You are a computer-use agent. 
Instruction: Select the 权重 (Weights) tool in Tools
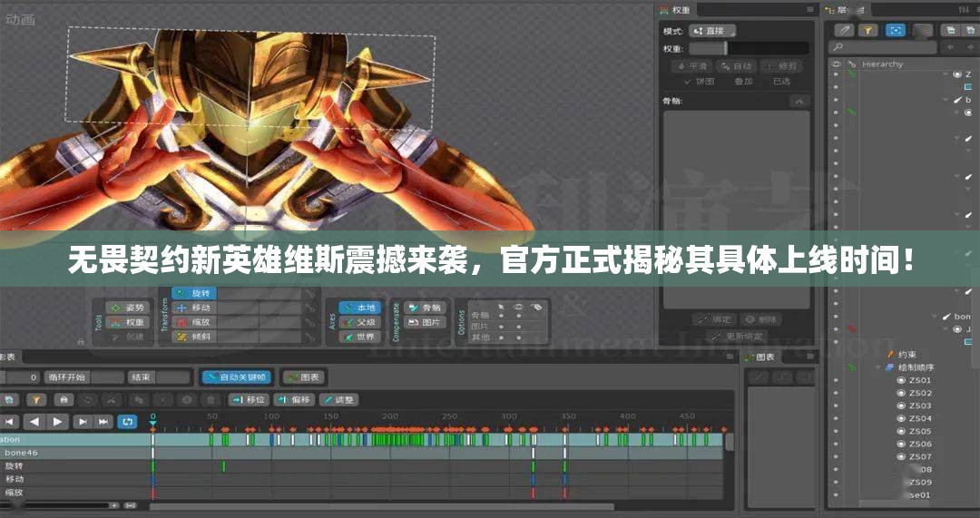pos(128,322)
